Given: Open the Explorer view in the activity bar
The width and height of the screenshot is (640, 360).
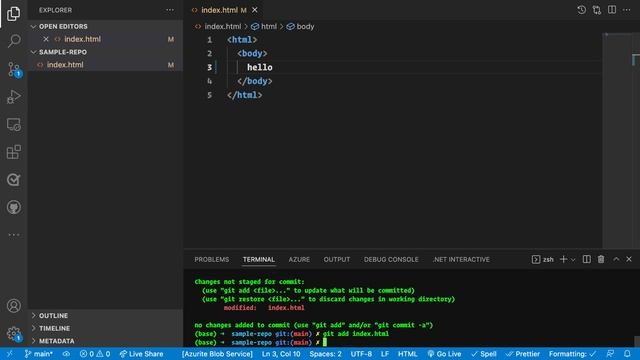Looking at the screenshot, I should click(x=13, y=13).
